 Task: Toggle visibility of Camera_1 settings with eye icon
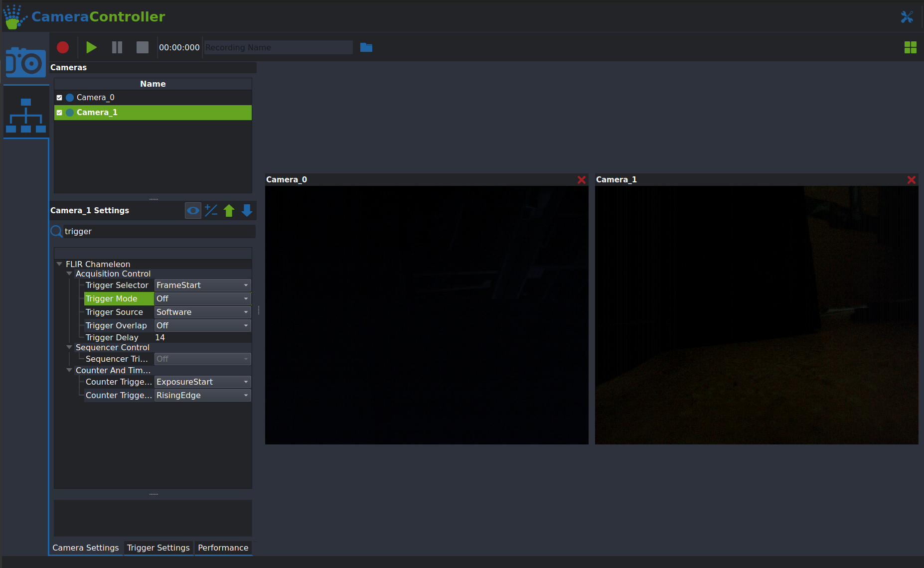tap(193, 210)
